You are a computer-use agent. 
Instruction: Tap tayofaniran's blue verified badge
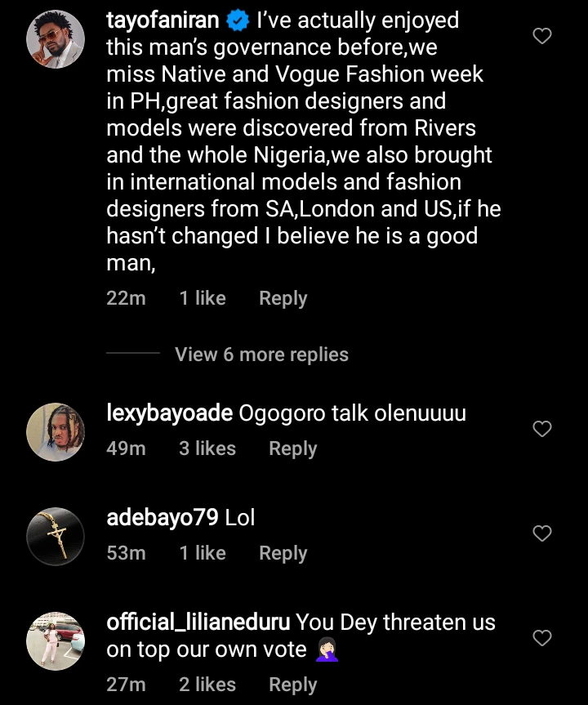(x=238, y=21)
